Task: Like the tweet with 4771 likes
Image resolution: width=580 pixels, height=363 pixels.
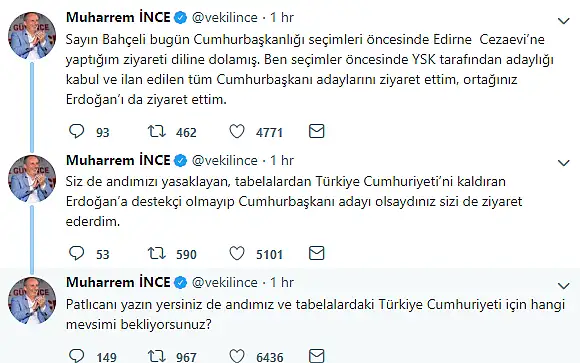Action: tap(237, 131)
